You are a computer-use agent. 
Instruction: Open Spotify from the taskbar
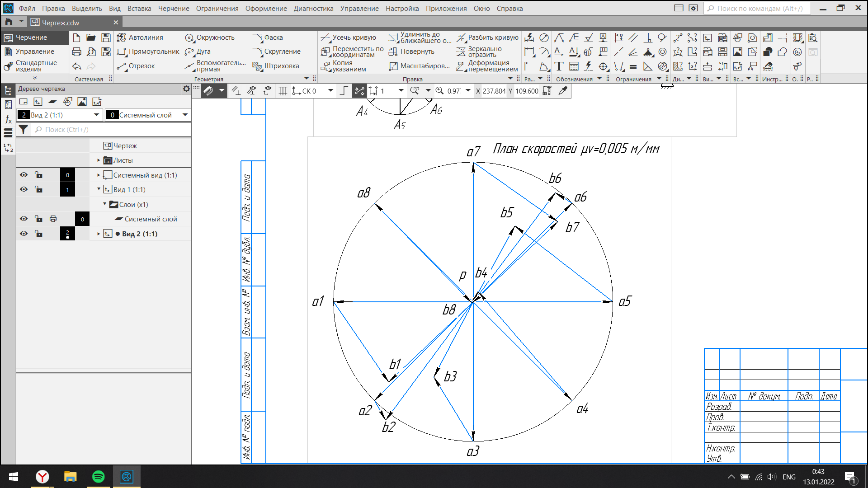[98, 477]
